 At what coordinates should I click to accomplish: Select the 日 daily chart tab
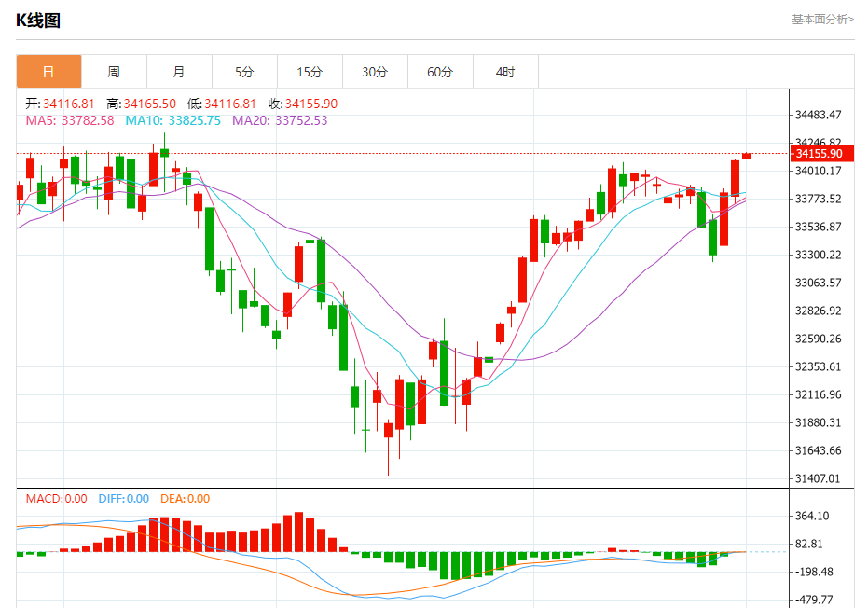tap(48, 72)
